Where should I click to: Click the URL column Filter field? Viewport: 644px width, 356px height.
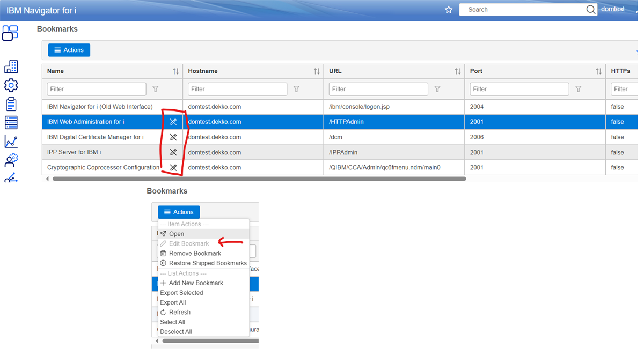point(378,89)
